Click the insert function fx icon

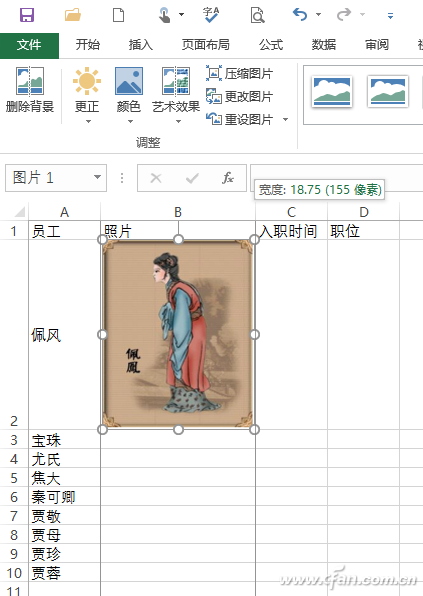pos(228,178)
